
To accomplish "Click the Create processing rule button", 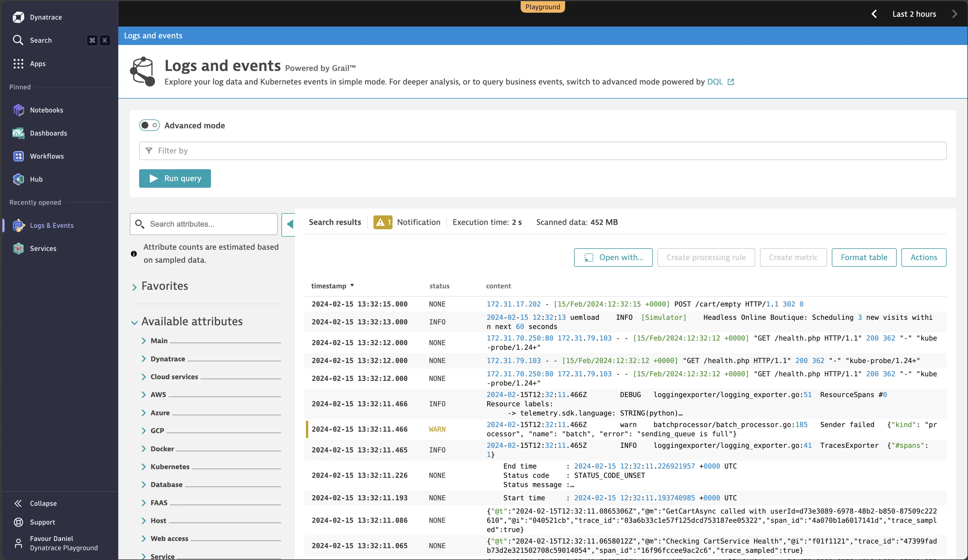I will [x=706, y=258].
